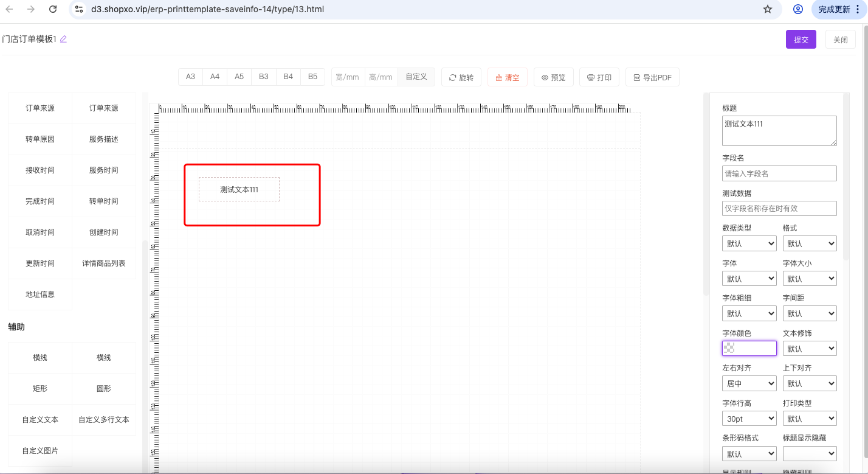Image resolution: width=868 pixels, height=474 pixels.
Task: Focus the 测试数据 input field
Action: tap(779, 208)
